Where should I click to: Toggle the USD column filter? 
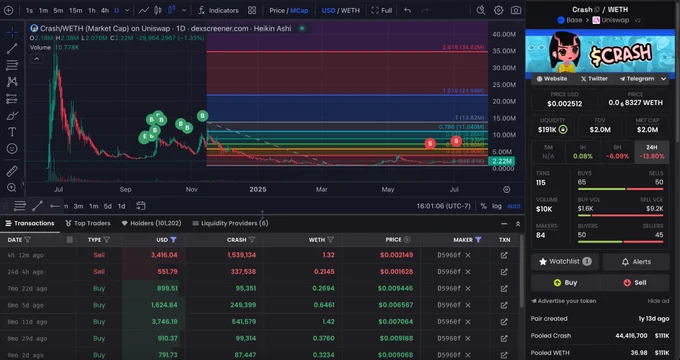pyautogui.click(x=174, y=240)
